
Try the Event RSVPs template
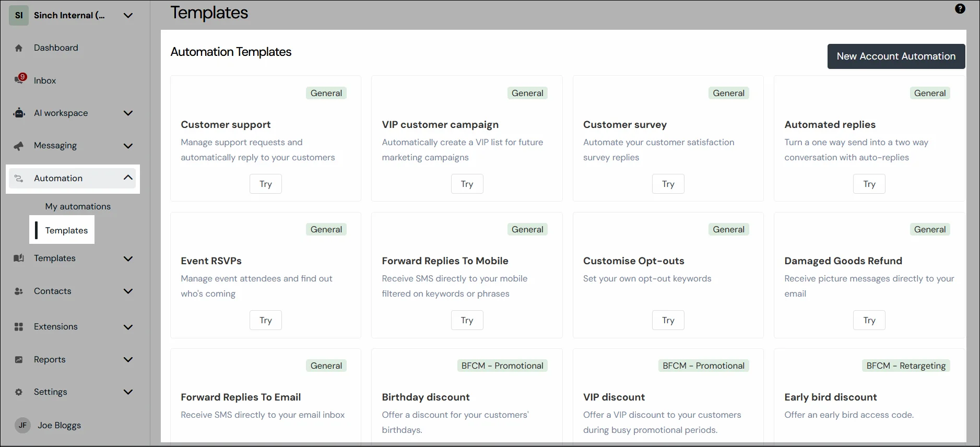click(266, 320)
